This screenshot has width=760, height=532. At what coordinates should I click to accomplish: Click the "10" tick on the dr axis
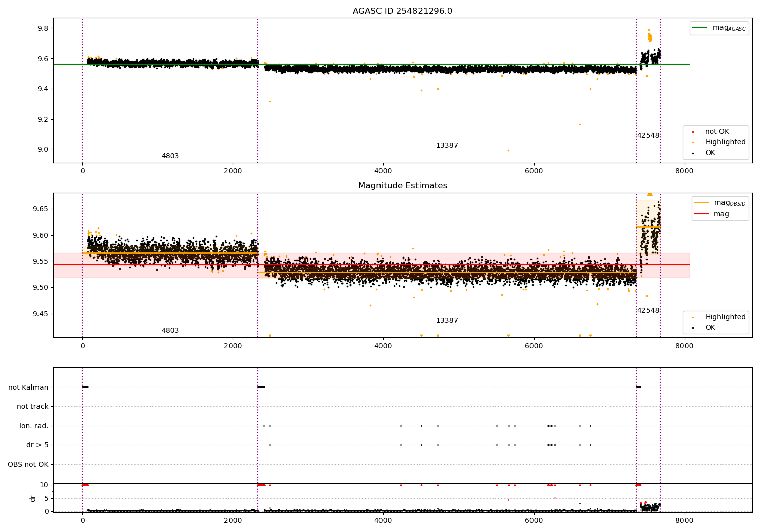pyautogui.click(x=44, y=485)
